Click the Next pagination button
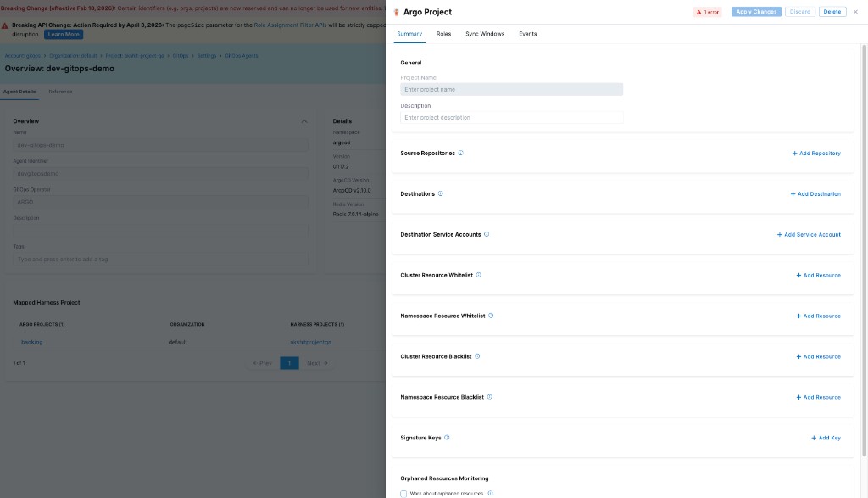The width and height of the screenshot is (868, 498). (318, 363)
